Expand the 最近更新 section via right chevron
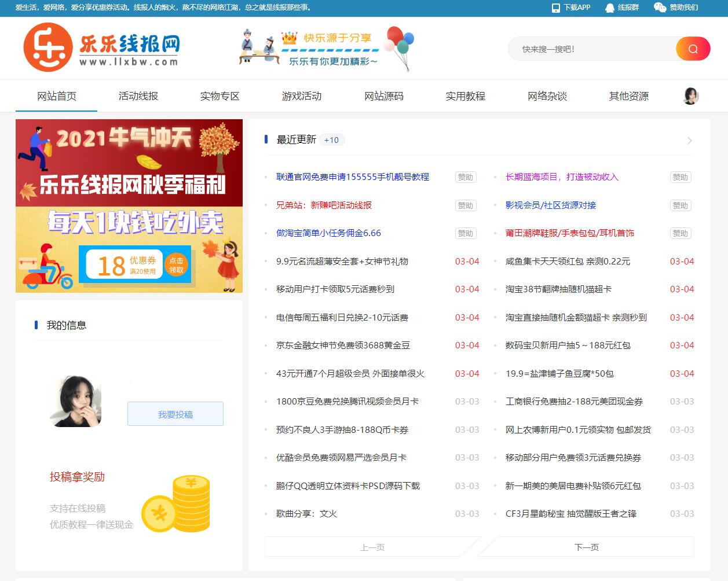The width and height of the screenshot is (728, 581). click(x=689, y=140)
